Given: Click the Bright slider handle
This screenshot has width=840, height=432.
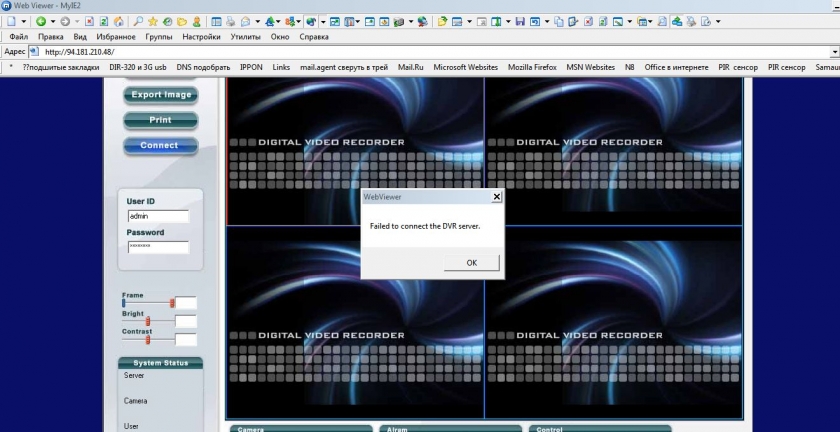Looking at the screenshot, I should [148, 321].
